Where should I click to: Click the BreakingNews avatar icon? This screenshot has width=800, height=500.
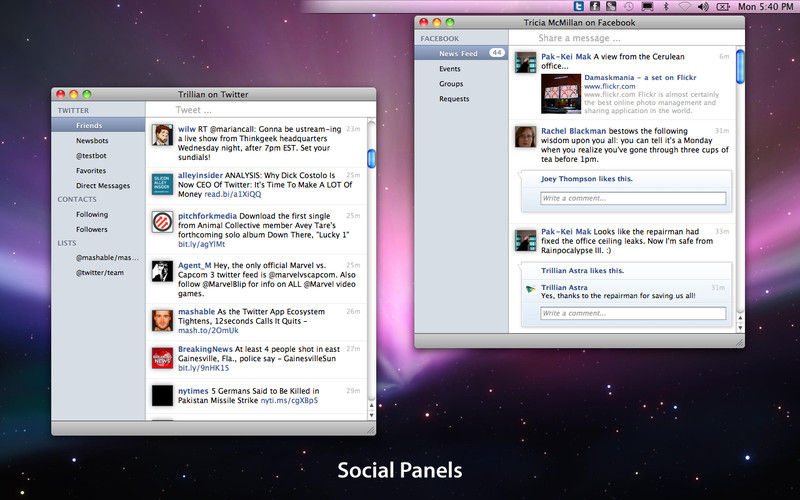[x=162, y=358]
